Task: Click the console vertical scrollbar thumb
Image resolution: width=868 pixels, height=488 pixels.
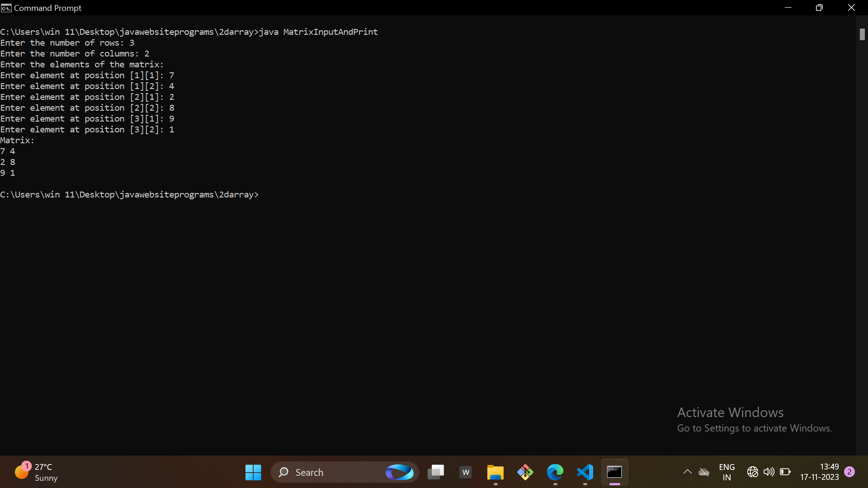Action: click(x=862, y=34)
